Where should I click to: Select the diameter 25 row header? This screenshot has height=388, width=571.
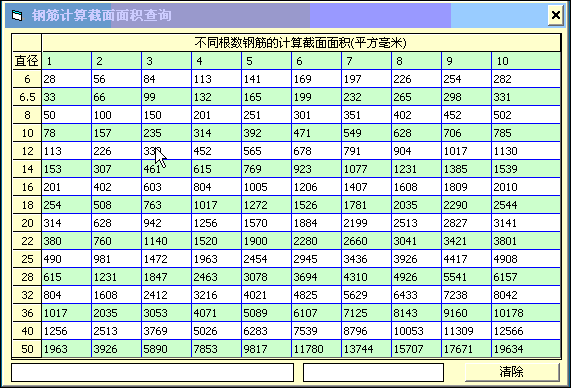click(x=27, y=259)
